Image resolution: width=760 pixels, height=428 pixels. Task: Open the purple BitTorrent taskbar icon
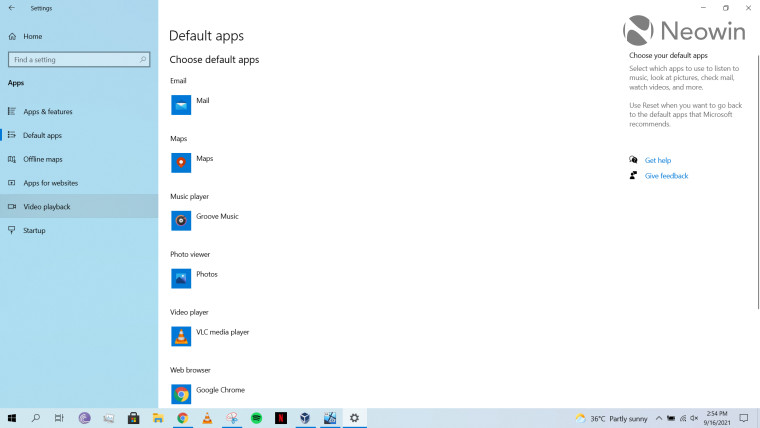(84, 418)
